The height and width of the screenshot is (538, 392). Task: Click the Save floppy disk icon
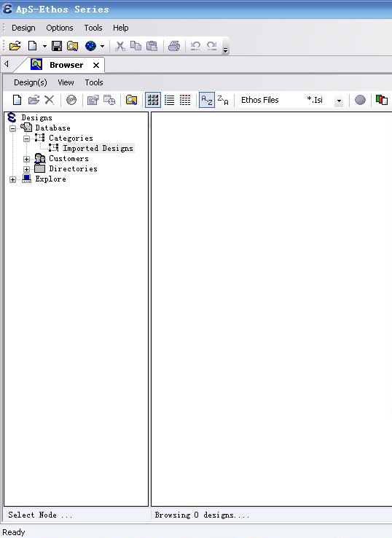pos(57,46)
